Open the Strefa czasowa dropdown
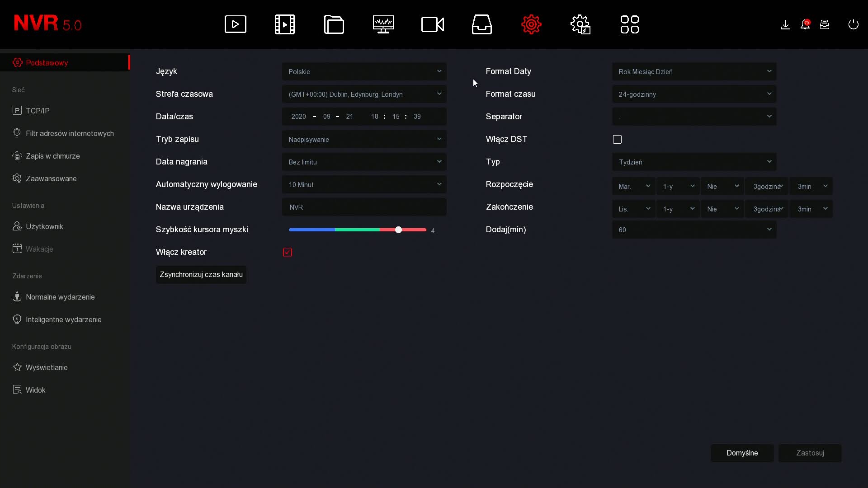 pos(364,94)
